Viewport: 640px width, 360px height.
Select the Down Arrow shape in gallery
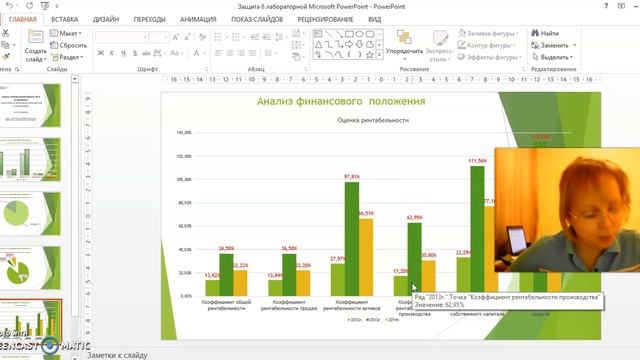tap(359, 44)
